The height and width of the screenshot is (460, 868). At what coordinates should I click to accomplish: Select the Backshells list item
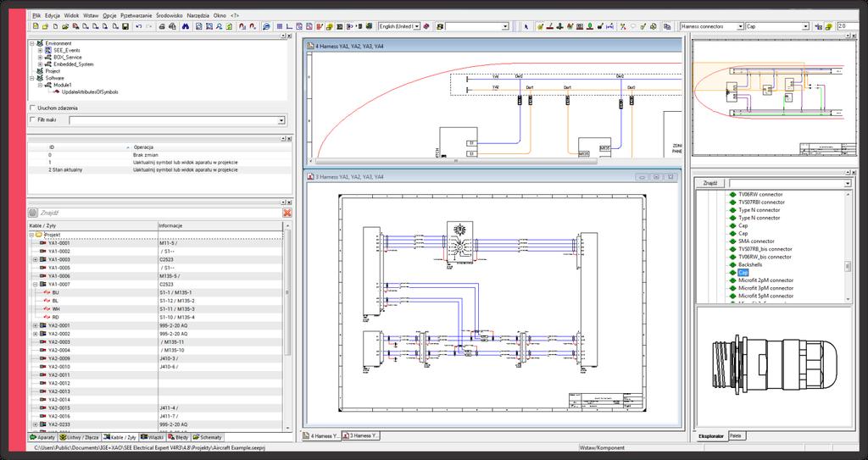(x=750, y=264)
